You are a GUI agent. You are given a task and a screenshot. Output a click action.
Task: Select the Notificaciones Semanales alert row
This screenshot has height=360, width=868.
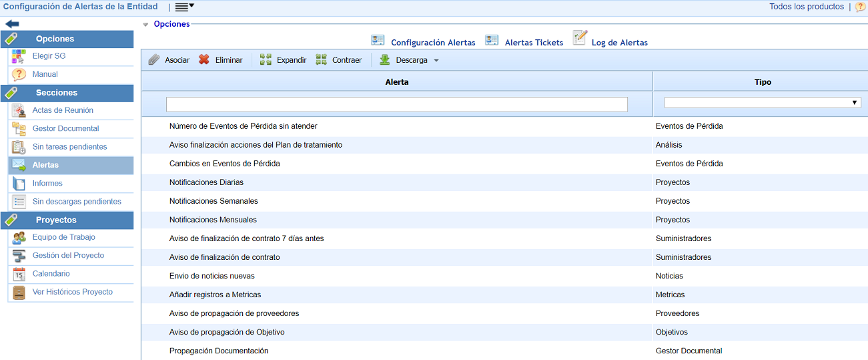click(x=213, y=201)
